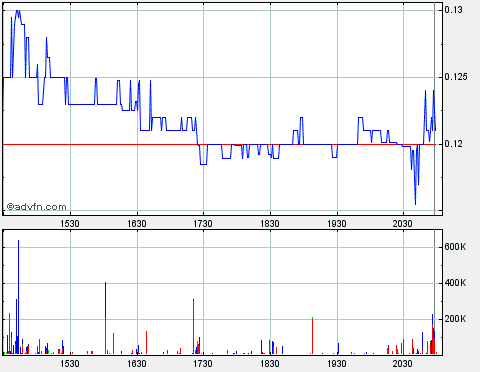Pick the 1930 label under the volume chart
Screen dimensions: 480x372
coord(337,363)
